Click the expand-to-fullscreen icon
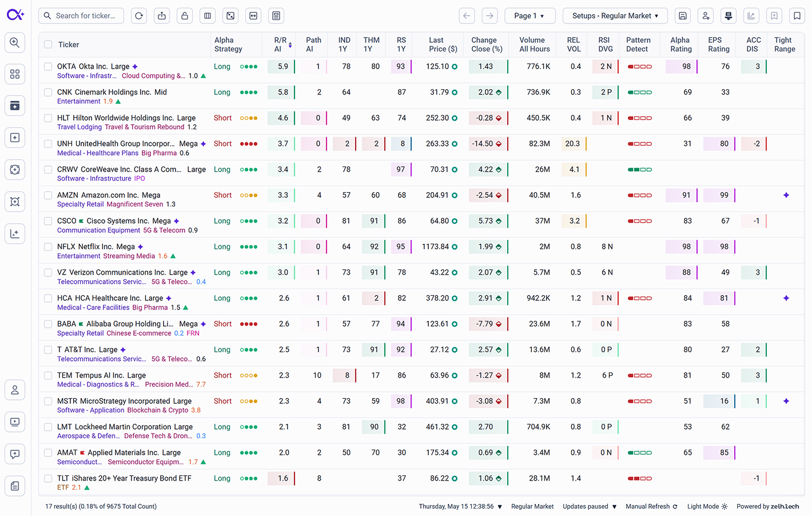 230,16
